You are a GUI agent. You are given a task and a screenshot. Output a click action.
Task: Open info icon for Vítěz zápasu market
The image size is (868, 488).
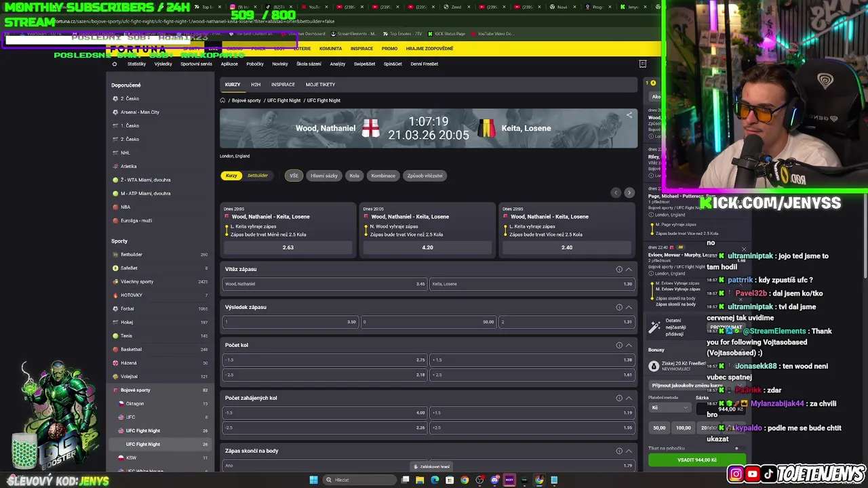tap(619, 269)
